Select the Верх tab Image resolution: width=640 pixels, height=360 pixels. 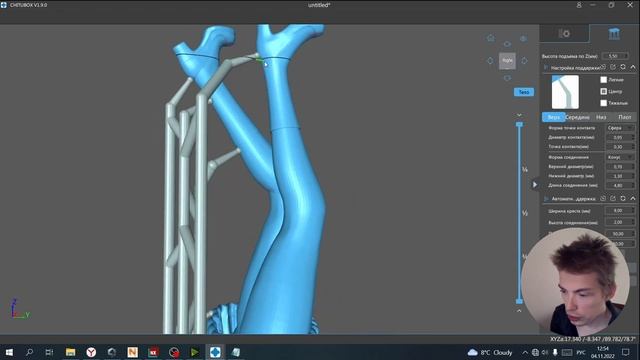(x=553, y=117)
